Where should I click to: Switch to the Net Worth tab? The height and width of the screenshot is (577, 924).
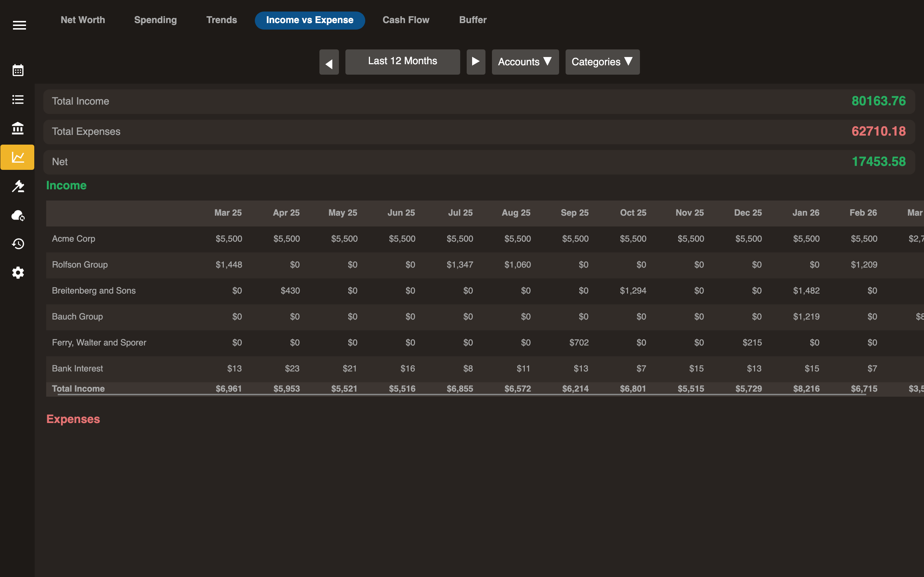[x=82, y=20]
